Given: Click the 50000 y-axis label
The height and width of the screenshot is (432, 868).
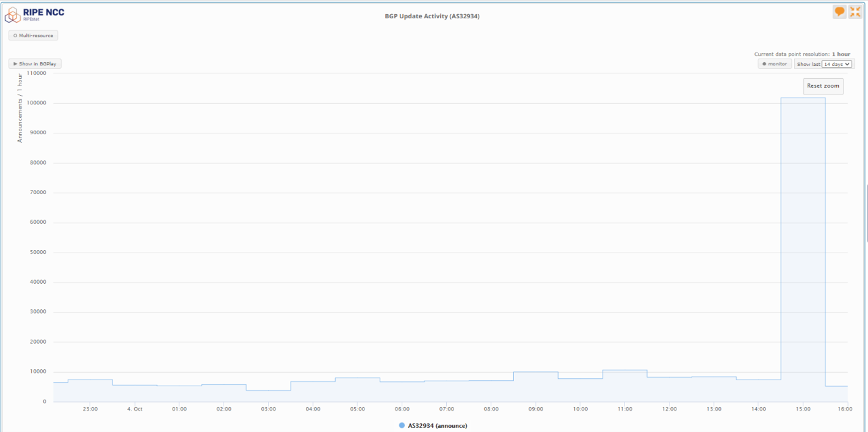Looking at the screenshot, I should tap(37, 253).
